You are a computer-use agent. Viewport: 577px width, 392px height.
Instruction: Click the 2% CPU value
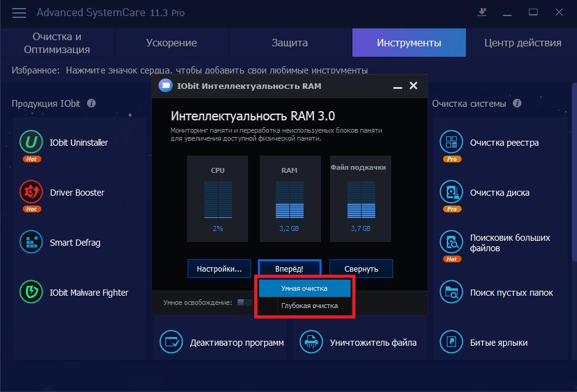[x=218, y=228]
